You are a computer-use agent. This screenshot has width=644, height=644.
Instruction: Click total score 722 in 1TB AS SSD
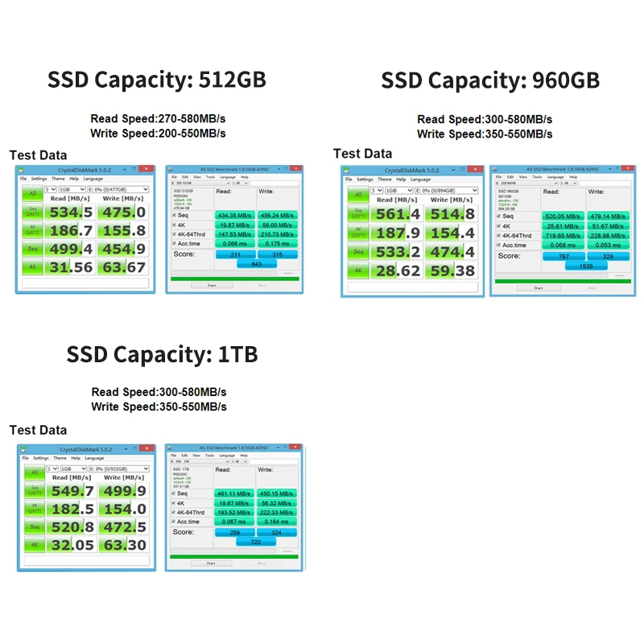tap(256, 542)
